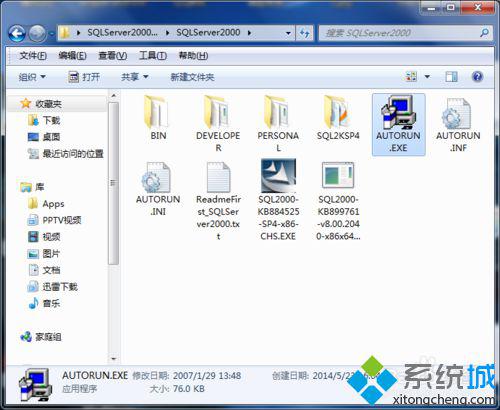Click AUTORUN.EXE icon in details pane
The height and width of the screenshot is (410, 500).
coord(36,385)
